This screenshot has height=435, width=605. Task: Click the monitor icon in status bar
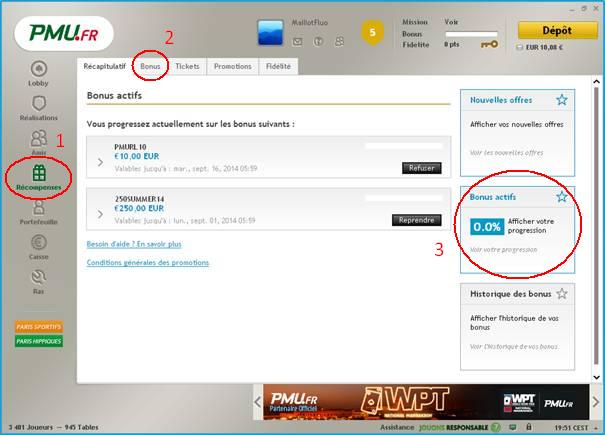tap(512, 427)
